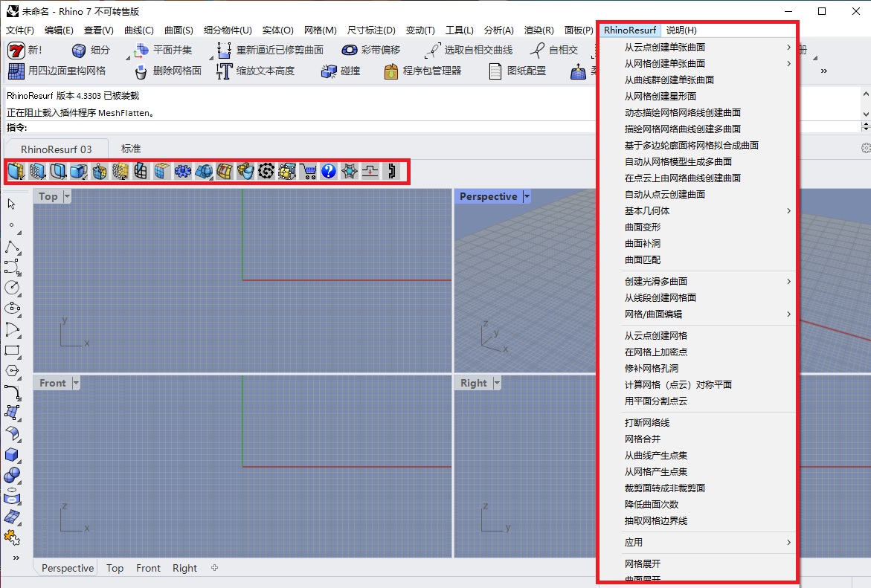Click the 彩带偏移 tool

(x=371, y=50)
